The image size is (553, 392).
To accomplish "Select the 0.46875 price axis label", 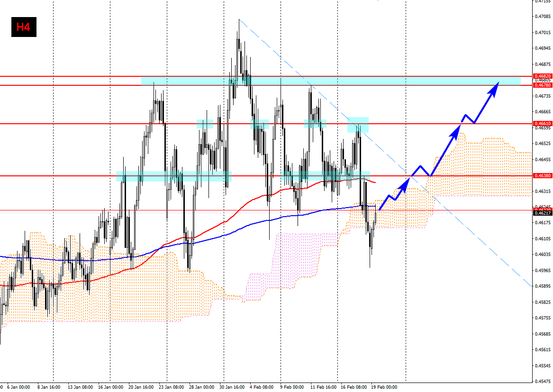I will tap(543, 64).
